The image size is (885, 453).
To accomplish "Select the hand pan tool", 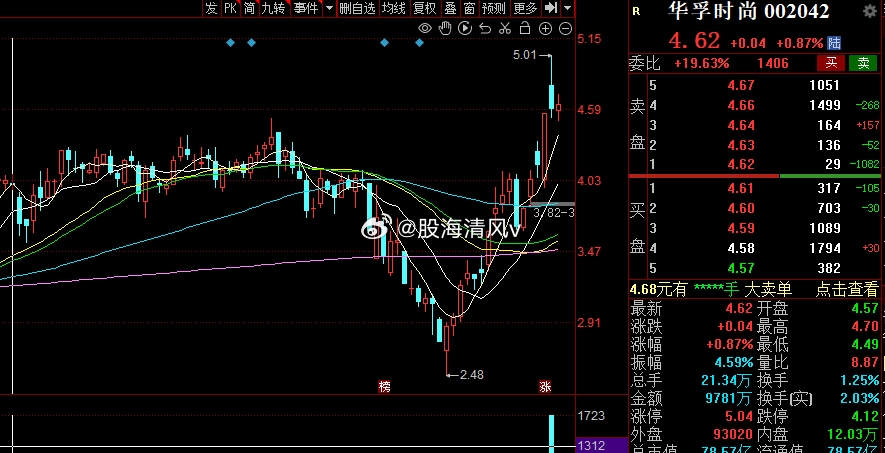I will point(445,28).
